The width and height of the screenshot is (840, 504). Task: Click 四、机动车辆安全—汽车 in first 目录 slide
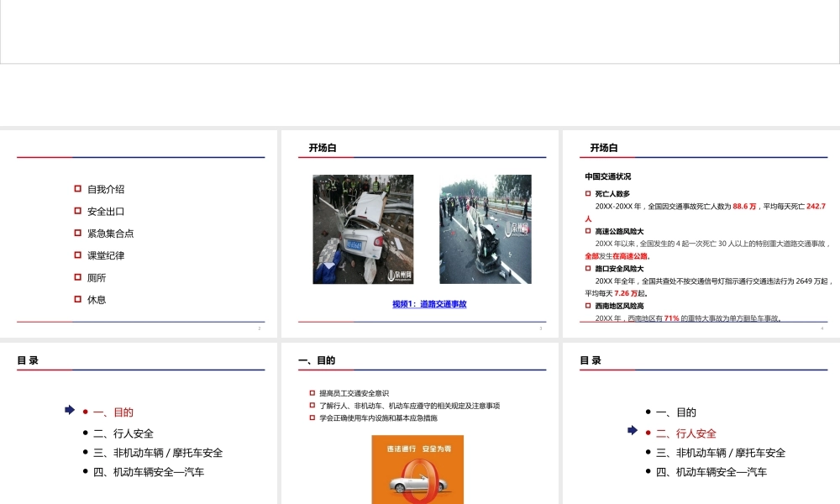point(149,472)
